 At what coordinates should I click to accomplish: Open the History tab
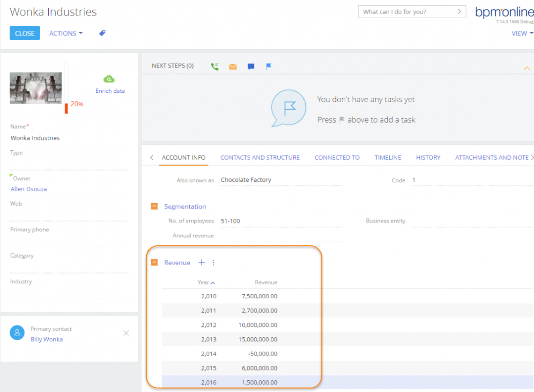[428, 158]
